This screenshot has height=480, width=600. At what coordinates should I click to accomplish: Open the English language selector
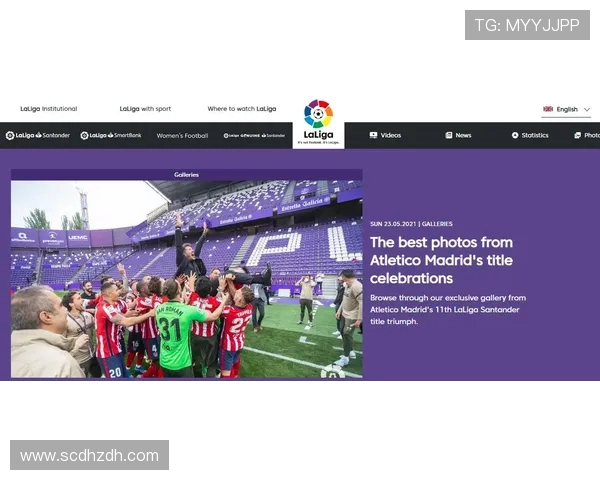point(566,109)
